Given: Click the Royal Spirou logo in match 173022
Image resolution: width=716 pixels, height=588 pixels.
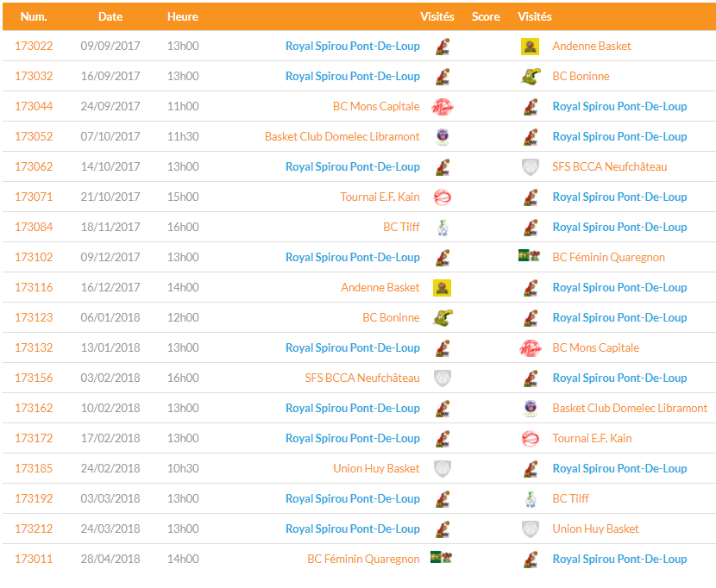Looking at the screenshot, I should coord(443,46).
